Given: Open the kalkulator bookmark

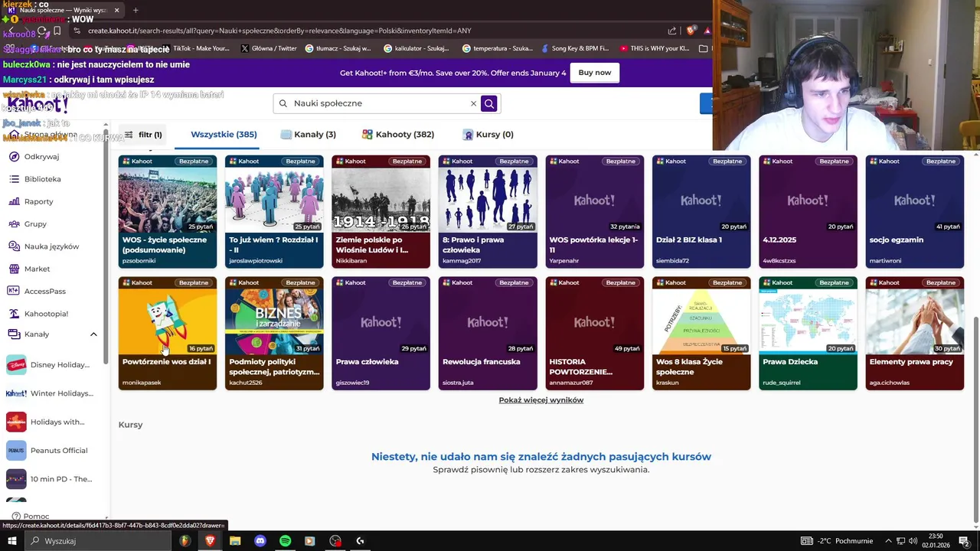Looking at the screenshot, I should point(416,48).
